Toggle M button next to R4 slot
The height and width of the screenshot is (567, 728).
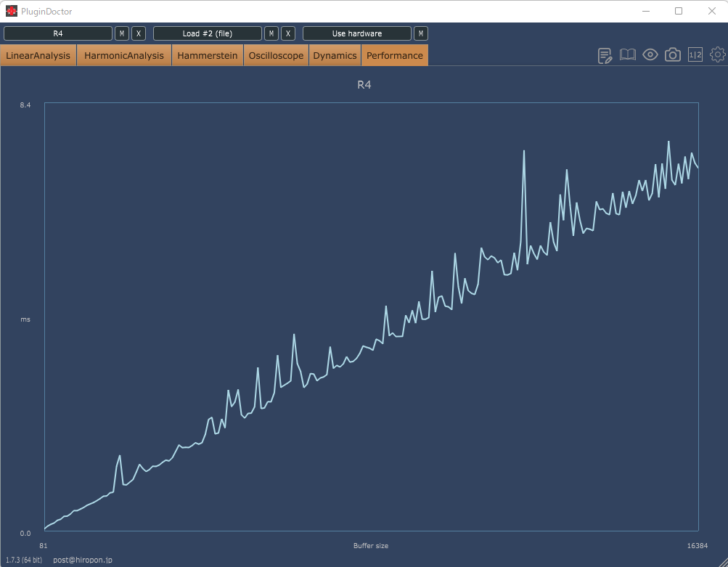122,33
